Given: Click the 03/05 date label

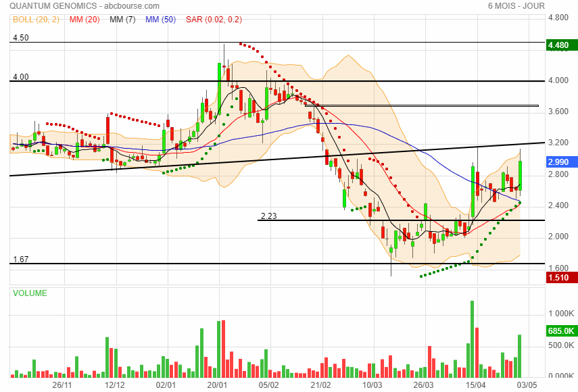Looking at the screenshot, I should (527, 385).
